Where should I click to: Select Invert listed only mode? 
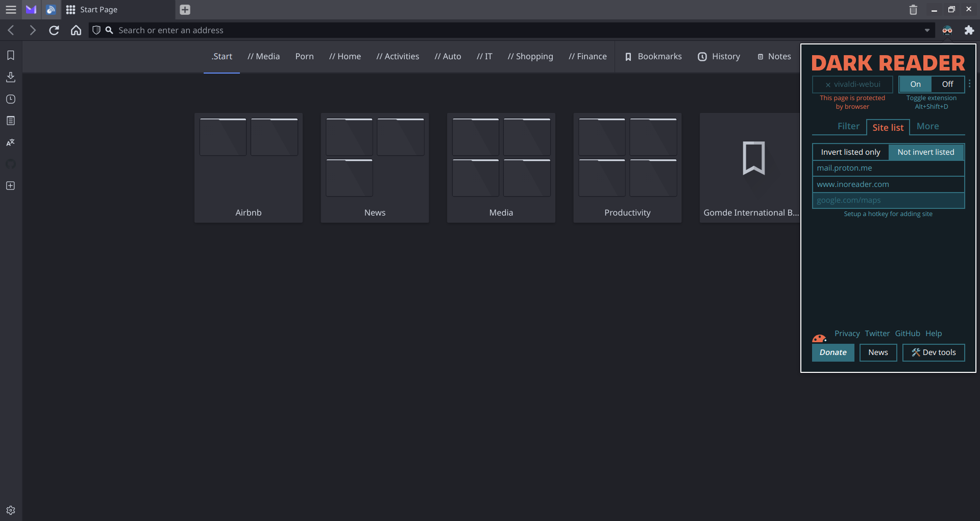[850, 152]
